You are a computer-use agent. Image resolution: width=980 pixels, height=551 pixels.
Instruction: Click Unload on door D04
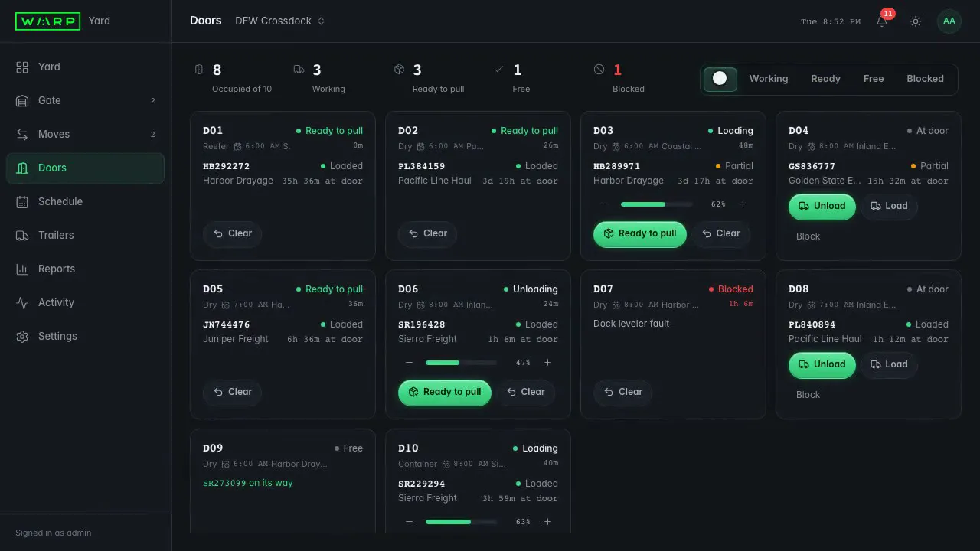click(x=822, y=207)
